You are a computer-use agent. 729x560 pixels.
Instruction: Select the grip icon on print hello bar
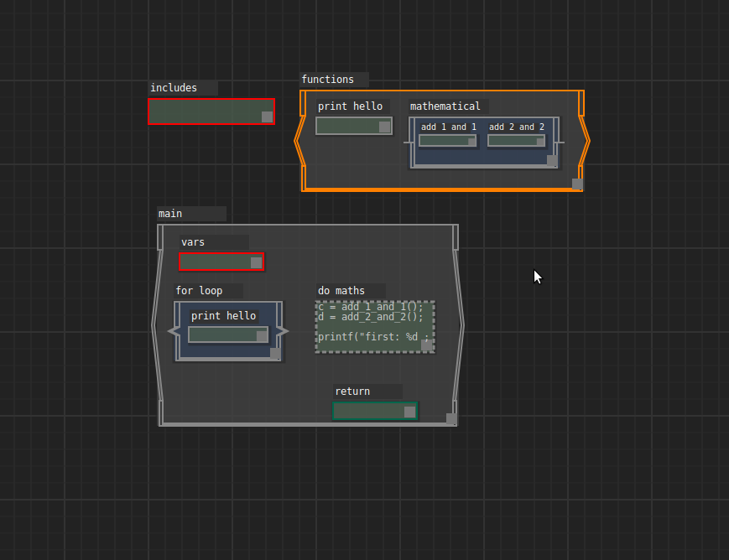pyautogui.click(x=384, y=126)
